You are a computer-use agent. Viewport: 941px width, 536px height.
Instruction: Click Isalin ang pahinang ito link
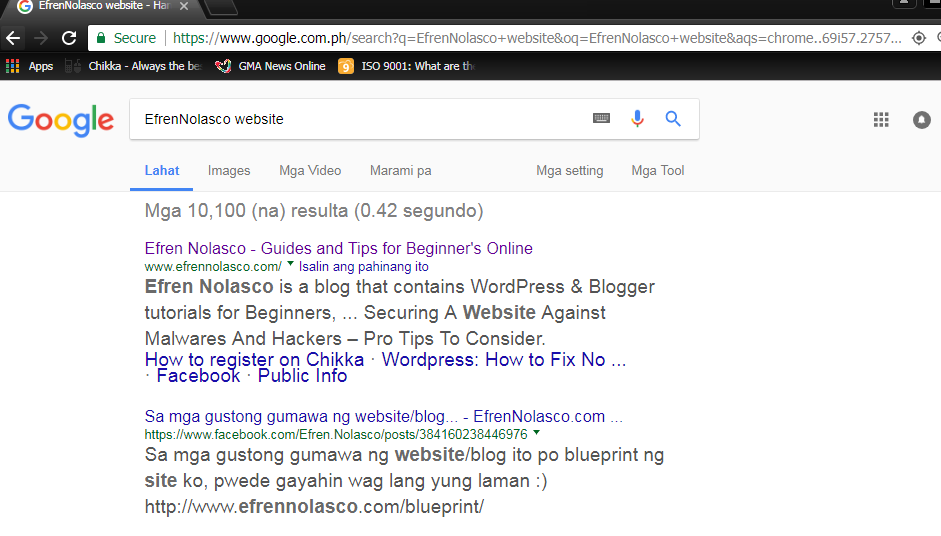pyautogui.click(x=364, y=266)
